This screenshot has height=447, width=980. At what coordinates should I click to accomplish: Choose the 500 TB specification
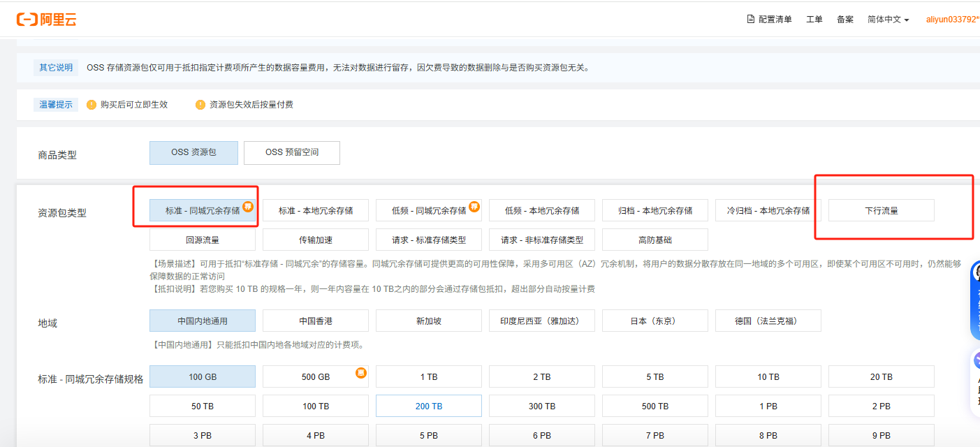click(x=655, y=406)
